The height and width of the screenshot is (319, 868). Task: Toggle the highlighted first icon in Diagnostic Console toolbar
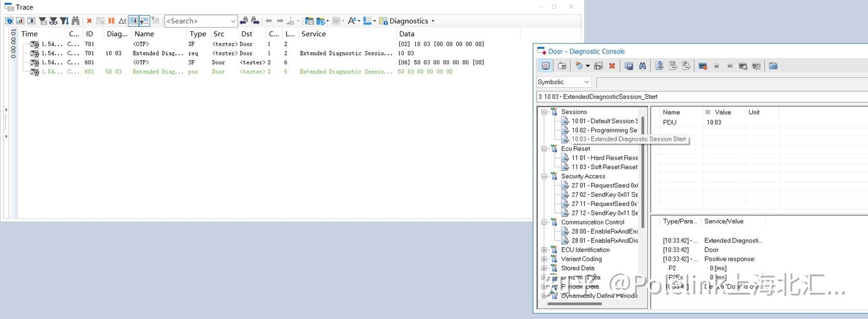click(x=546, y=66)
